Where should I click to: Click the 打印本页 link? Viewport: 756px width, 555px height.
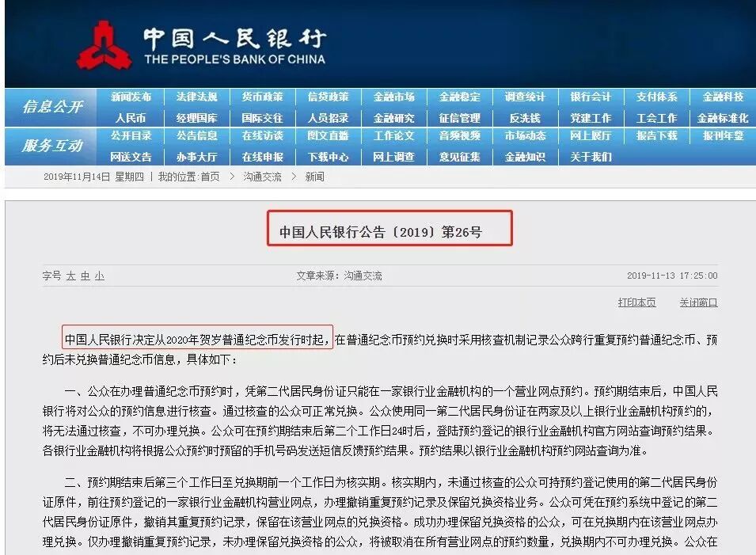click(637, 302)
